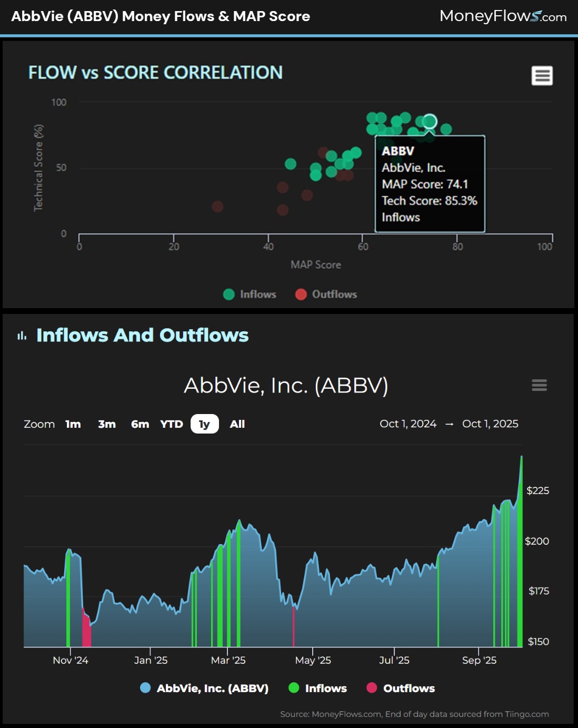Edit the Oct 1, 2025 end date
Screen dimensions: 578x728
coord(490,424)
